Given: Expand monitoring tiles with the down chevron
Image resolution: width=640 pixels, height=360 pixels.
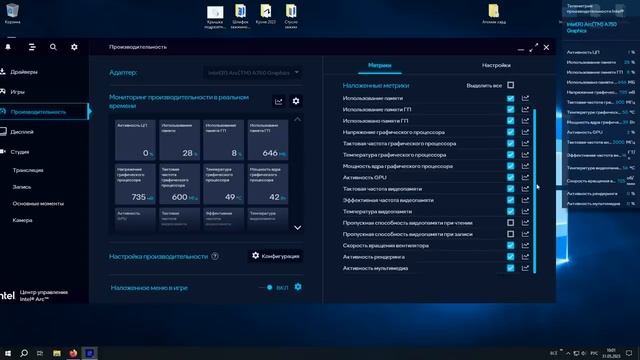Looking at the screenshot, I should (298, 228).
